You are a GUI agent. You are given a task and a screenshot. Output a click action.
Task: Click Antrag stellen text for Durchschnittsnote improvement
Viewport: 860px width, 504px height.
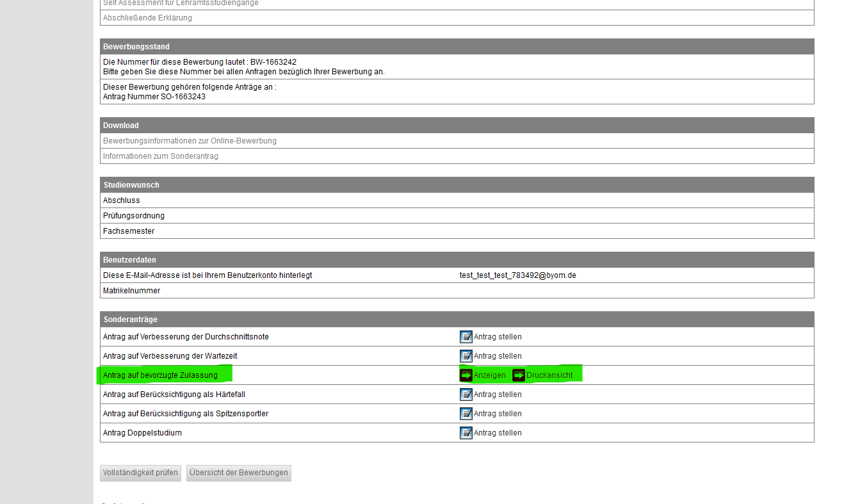click(x=498, y=337)
